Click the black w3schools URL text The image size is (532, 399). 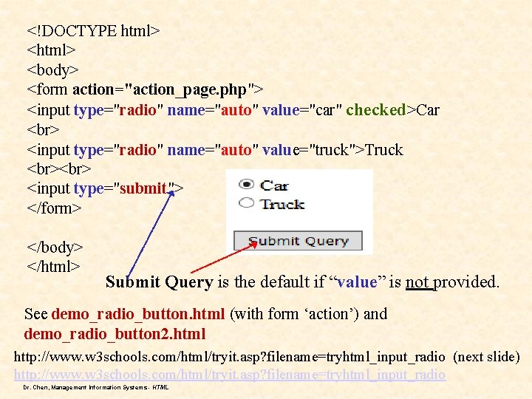point(229,357)
